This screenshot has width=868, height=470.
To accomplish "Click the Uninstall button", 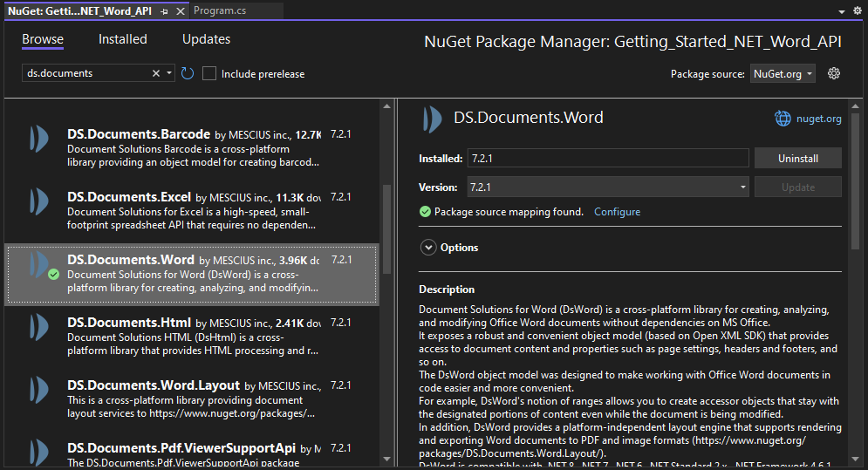I will click(797, 159).
